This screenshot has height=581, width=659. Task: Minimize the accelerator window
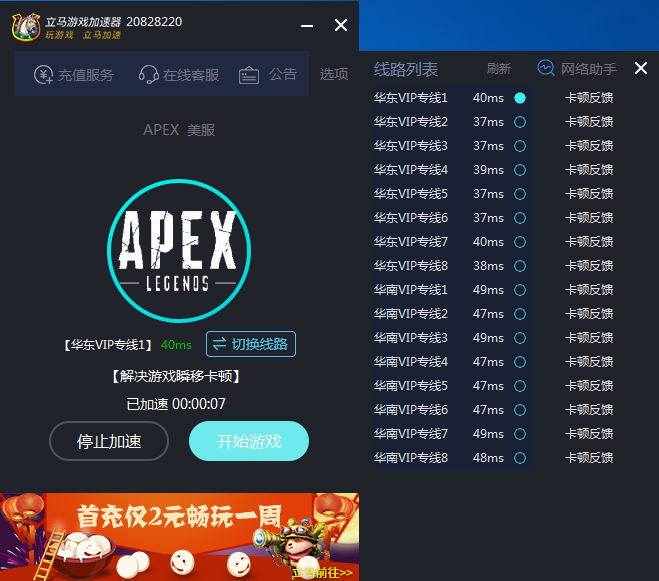(307, 26)
